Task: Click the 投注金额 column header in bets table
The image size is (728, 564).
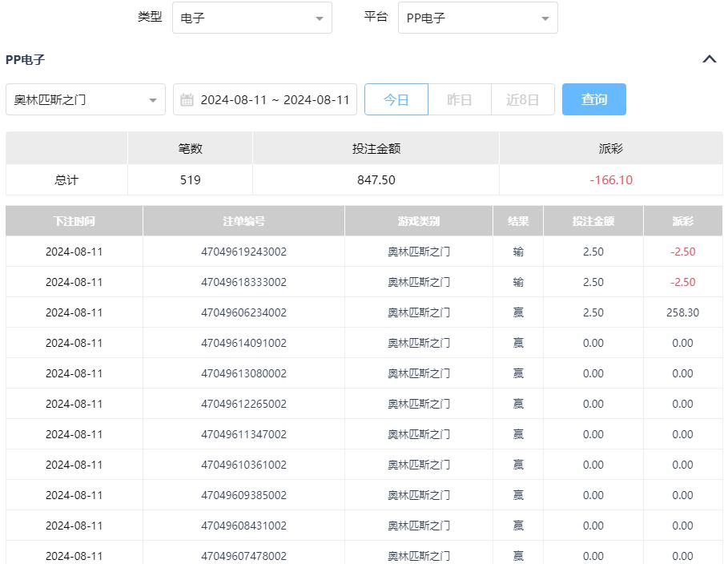Action: [593, 221]
